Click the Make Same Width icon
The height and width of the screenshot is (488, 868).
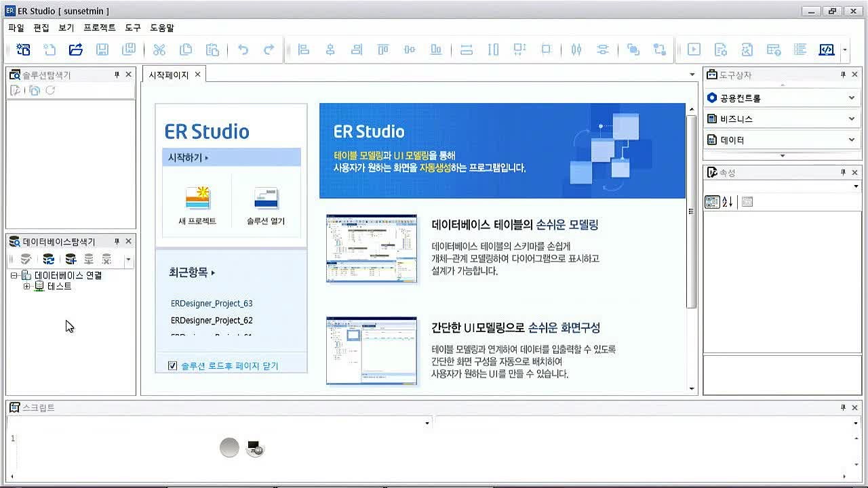467,49
